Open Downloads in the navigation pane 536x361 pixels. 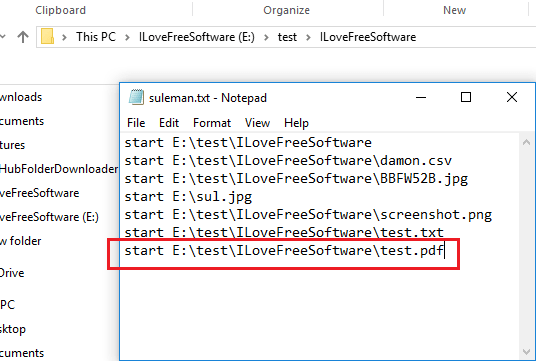tap(21, 97)
